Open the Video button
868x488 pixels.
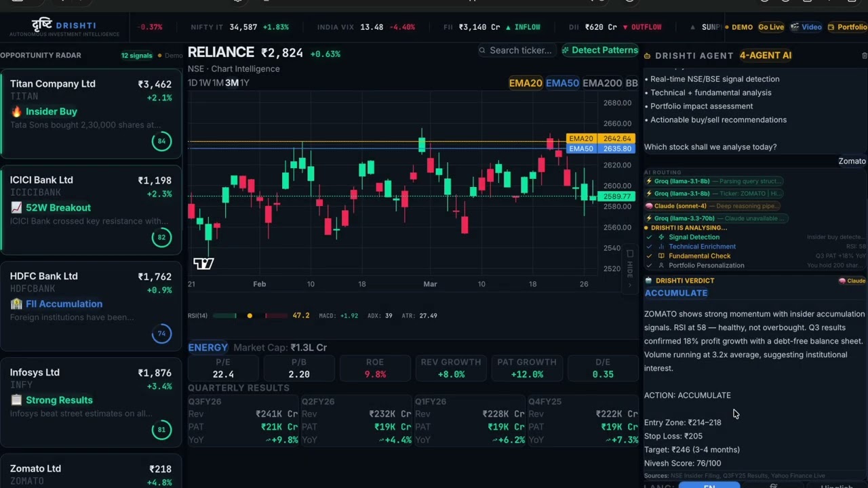(806, 27)
